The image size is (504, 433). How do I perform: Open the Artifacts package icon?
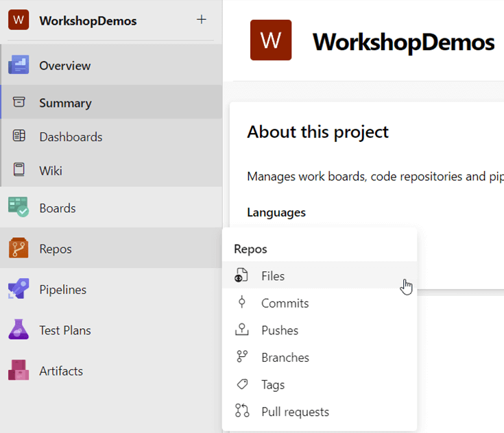tap(19, 371)
